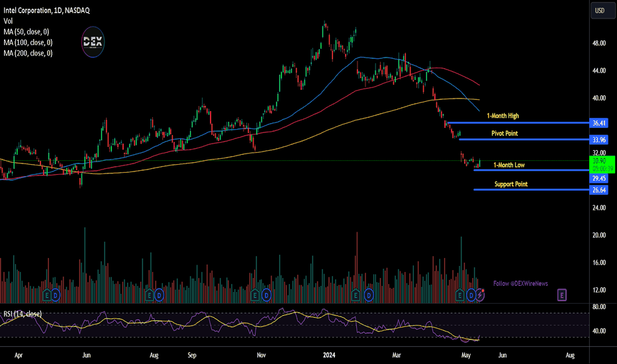The image size is (617, 364).
Task: Select the MA (100, close, 0) legend
Action: tap(28, 42)
